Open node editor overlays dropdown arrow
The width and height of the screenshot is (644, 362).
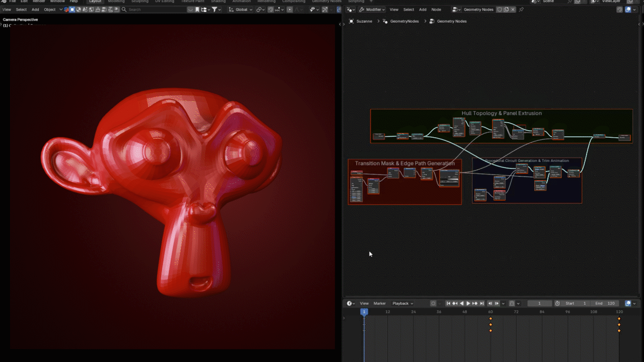(634, 10)
